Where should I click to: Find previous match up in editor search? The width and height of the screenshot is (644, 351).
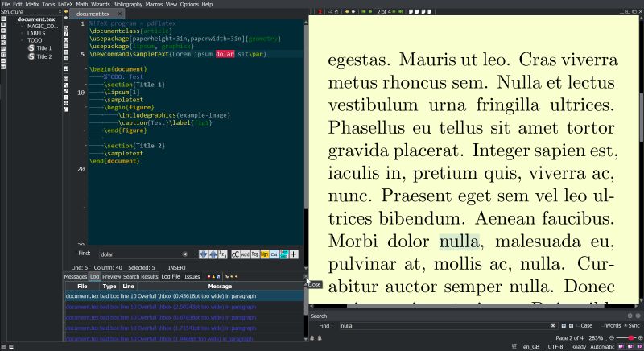click(213, 254)
